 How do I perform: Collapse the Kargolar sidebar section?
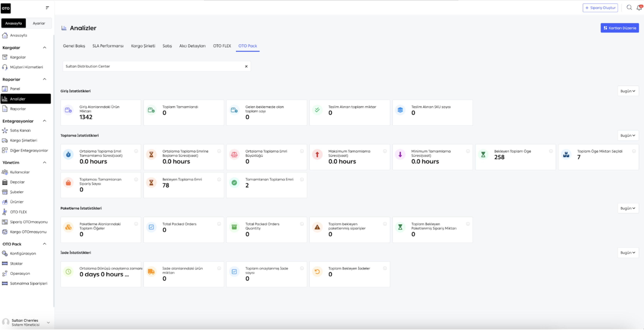click(x=44, y=47)
